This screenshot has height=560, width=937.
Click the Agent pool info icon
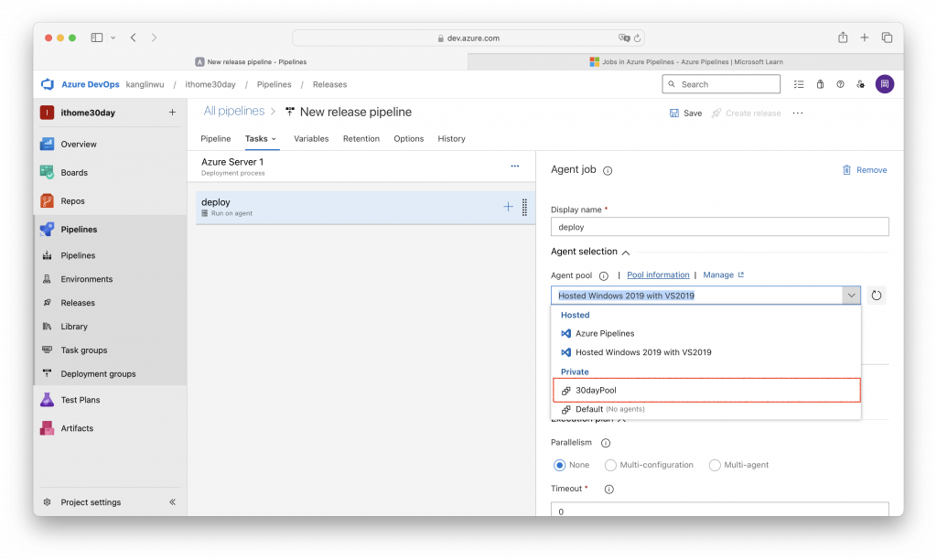pyautogui.click(x=604, y=276)
